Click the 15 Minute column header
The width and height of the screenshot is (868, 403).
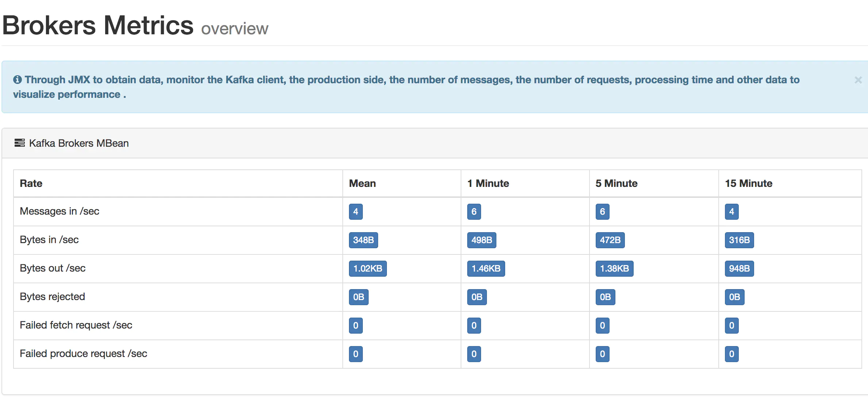tap(748, 183)
